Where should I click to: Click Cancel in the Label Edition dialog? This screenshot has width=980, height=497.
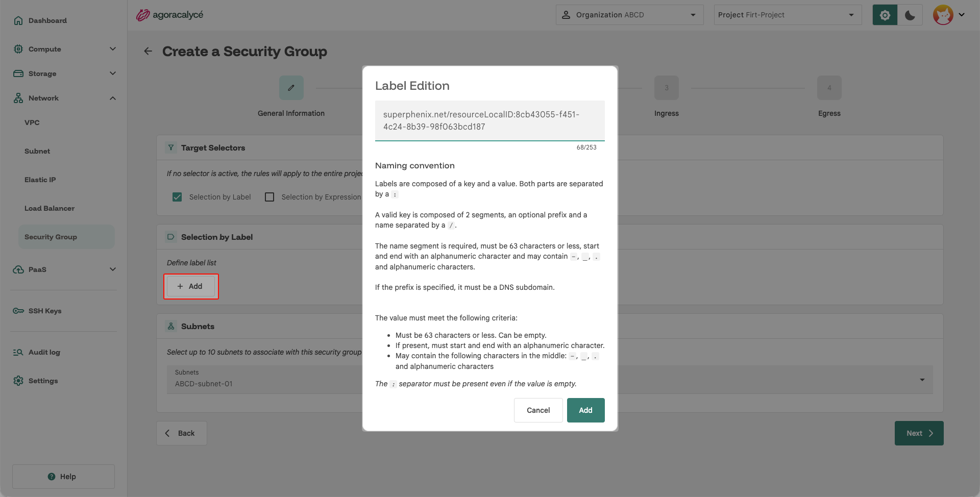point(538,410)
